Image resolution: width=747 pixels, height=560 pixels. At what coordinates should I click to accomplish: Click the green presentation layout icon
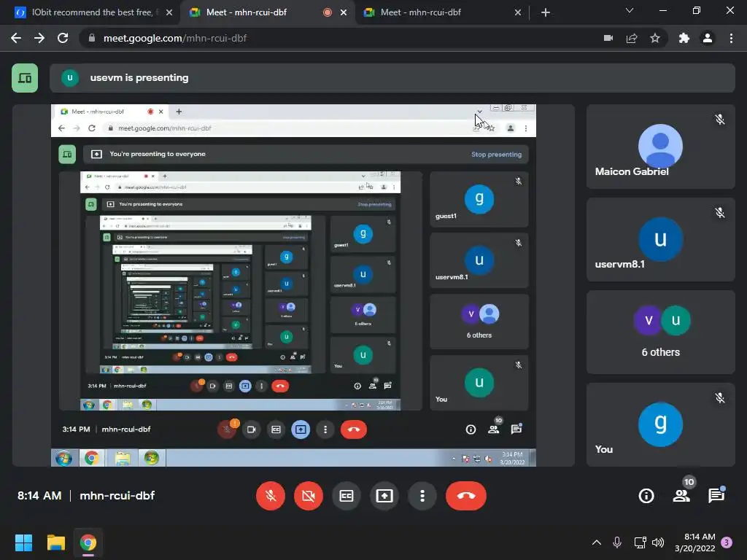coord(25,77)
